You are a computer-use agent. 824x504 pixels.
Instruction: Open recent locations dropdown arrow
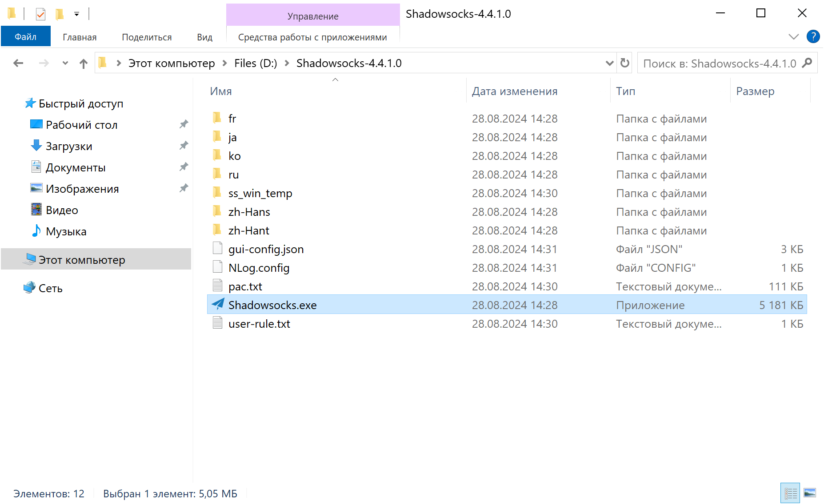point(65,63)
